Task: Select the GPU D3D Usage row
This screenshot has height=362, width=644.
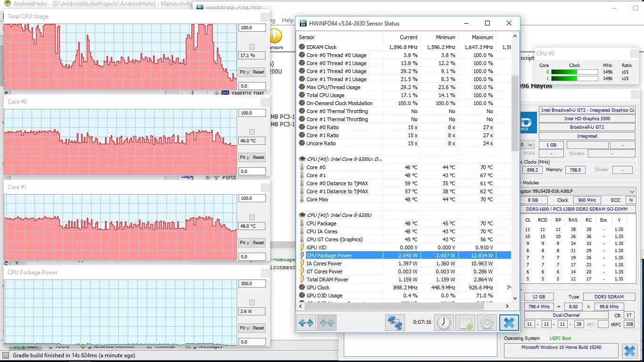Action: click(x=405, y=296)
